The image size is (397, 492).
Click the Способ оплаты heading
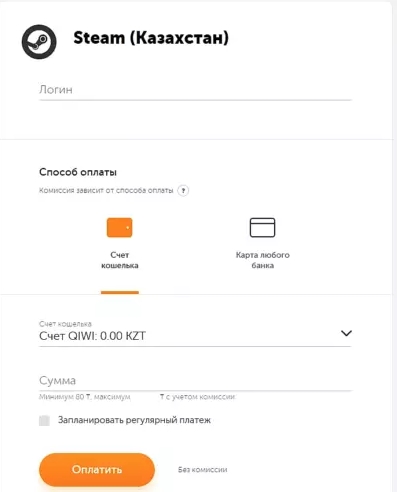point(78,172)
